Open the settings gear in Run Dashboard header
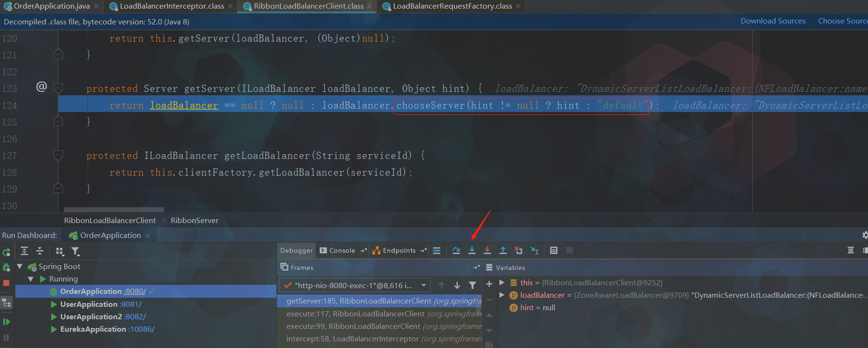 (865, 235)
